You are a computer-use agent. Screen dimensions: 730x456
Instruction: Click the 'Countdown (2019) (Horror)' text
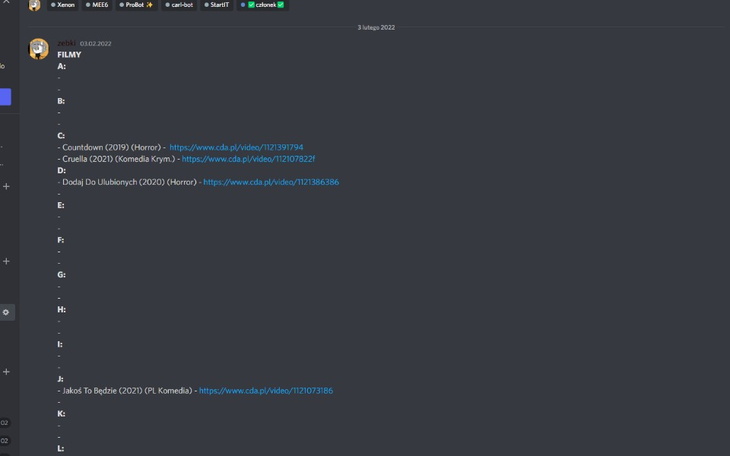(111, 147)
